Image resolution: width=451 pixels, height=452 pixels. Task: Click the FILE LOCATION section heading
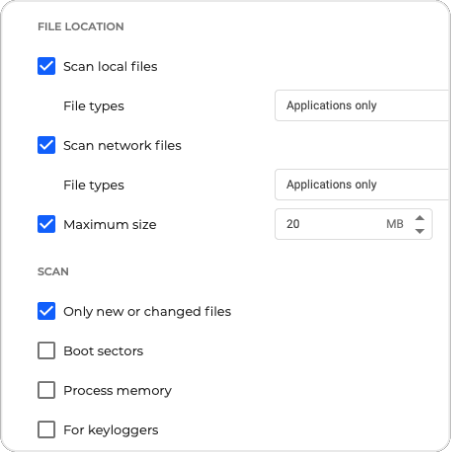[x=81, y=27]
